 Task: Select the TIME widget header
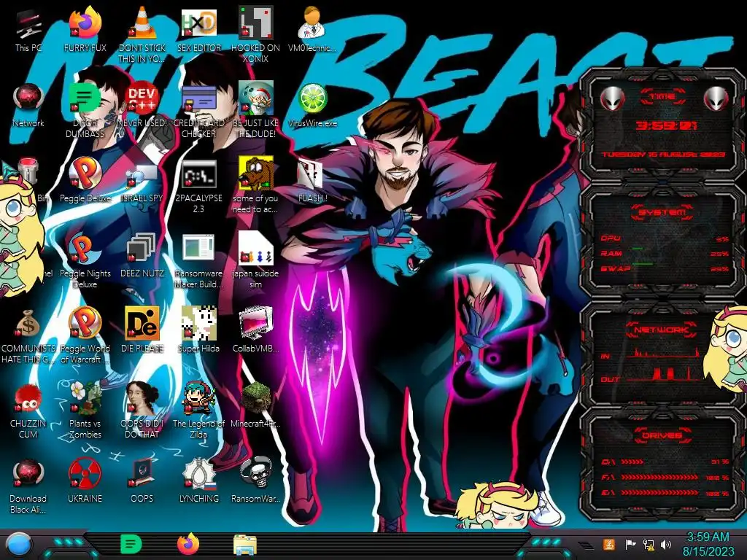(662, 96)
